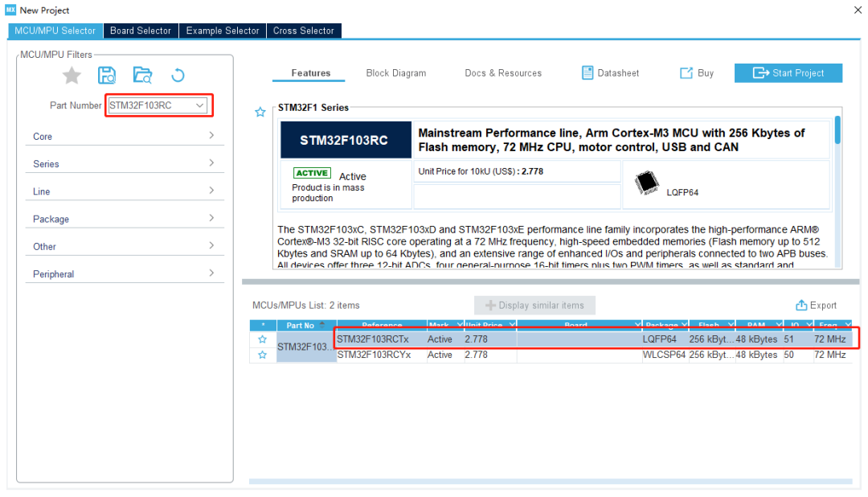Favorite the STM32F103RCTx row star
The height and width of the screenshot is (497, 868).
tap(262, 339)
